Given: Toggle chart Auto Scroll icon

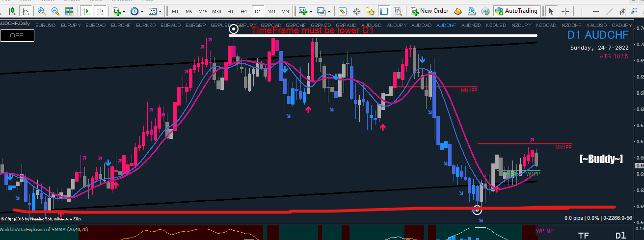Looking at the screenshot, I should (87, 11).
